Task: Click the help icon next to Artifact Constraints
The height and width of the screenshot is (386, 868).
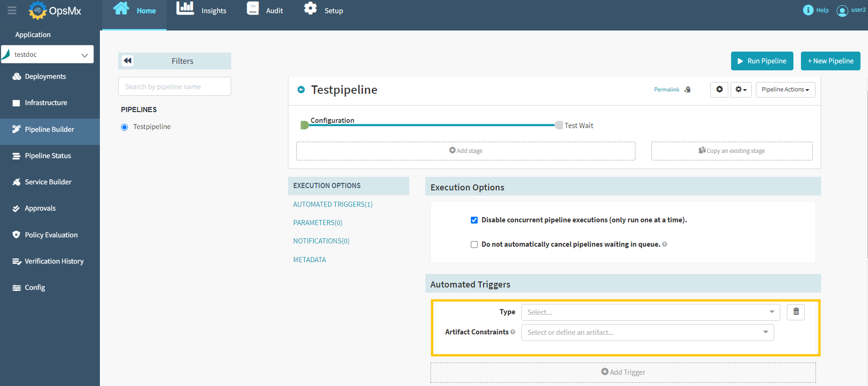Action: point(513,332)
